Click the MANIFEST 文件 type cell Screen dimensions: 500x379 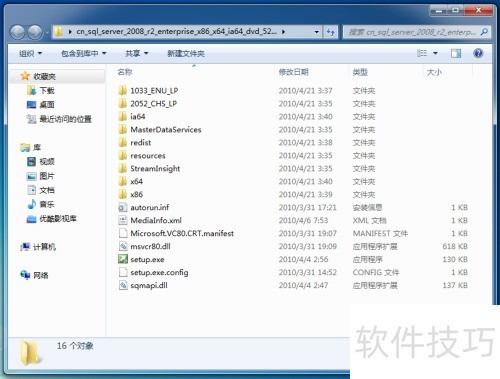coord(380,233)
